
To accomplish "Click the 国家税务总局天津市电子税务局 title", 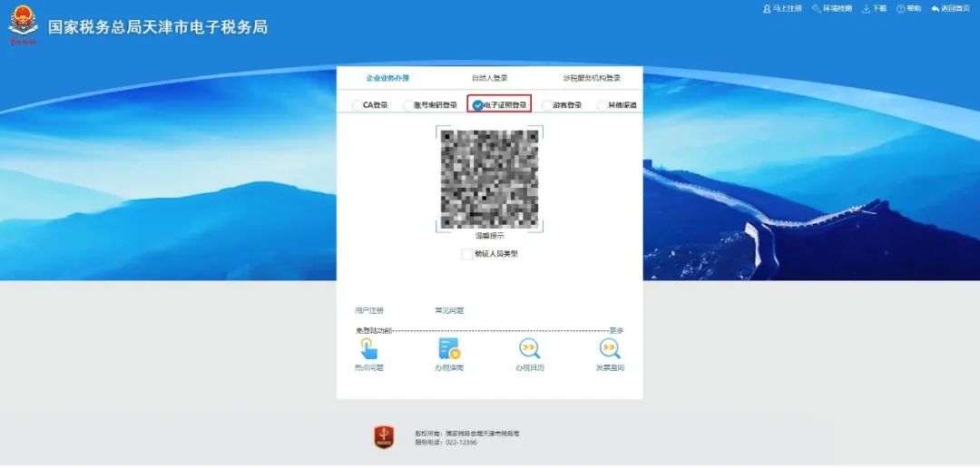I will [158, 27].
